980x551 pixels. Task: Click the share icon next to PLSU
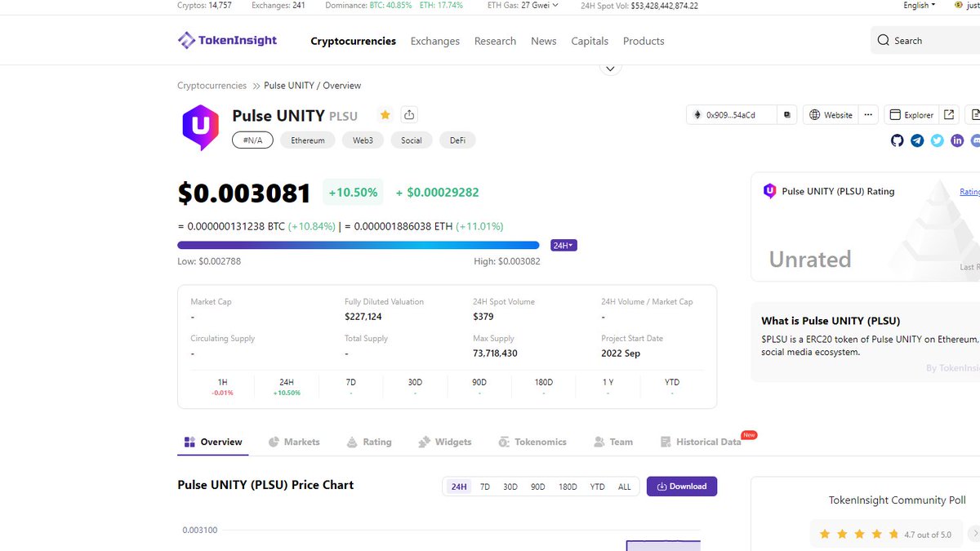[x=410, y=115]
